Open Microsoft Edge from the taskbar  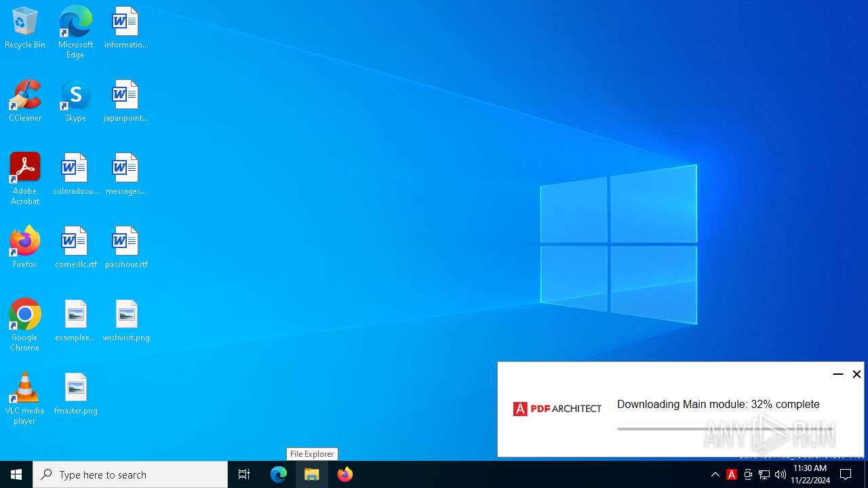coord(279,474)
